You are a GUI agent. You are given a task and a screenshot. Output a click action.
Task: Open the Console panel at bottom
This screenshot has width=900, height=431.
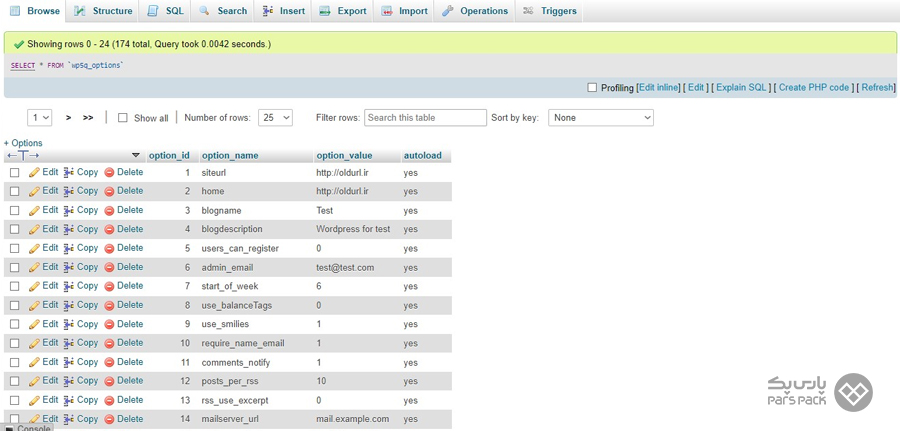(x=28, y=428)
